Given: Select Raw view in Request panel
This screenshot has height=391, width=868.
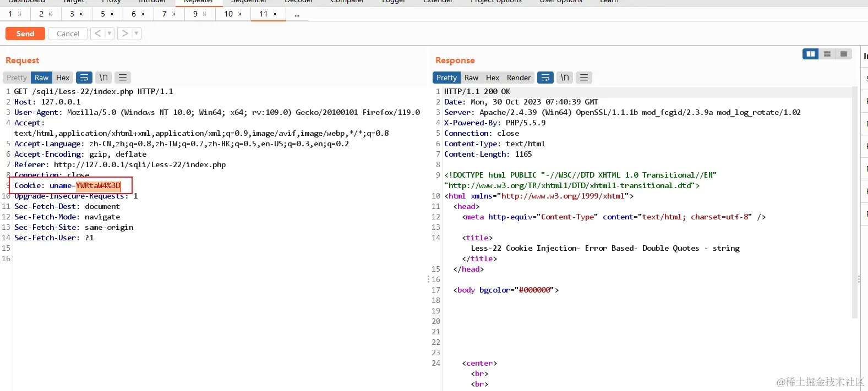Looking at the screenshot, I should pos(42,78).
